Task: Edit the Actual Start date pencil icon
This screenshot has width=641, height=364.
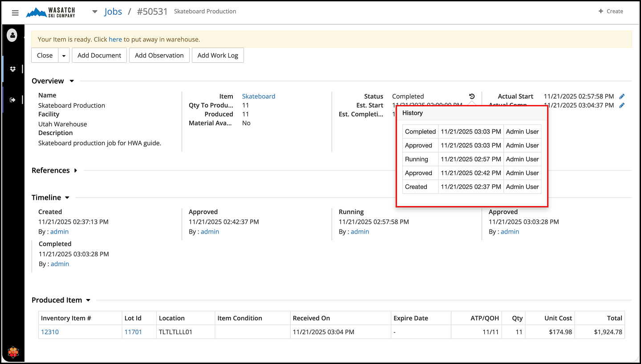Action: 622,96
